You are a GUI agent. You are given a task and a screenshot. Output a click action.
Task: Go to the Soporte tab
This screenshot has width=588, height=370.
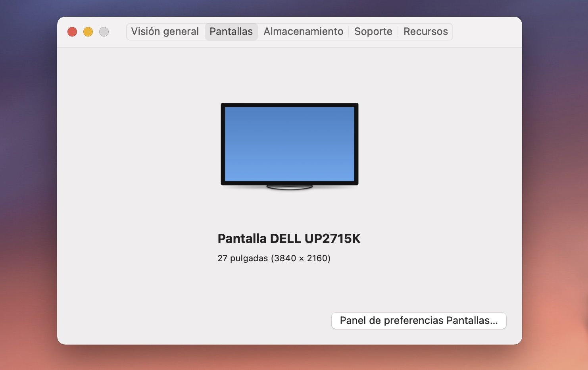[373, 32]
